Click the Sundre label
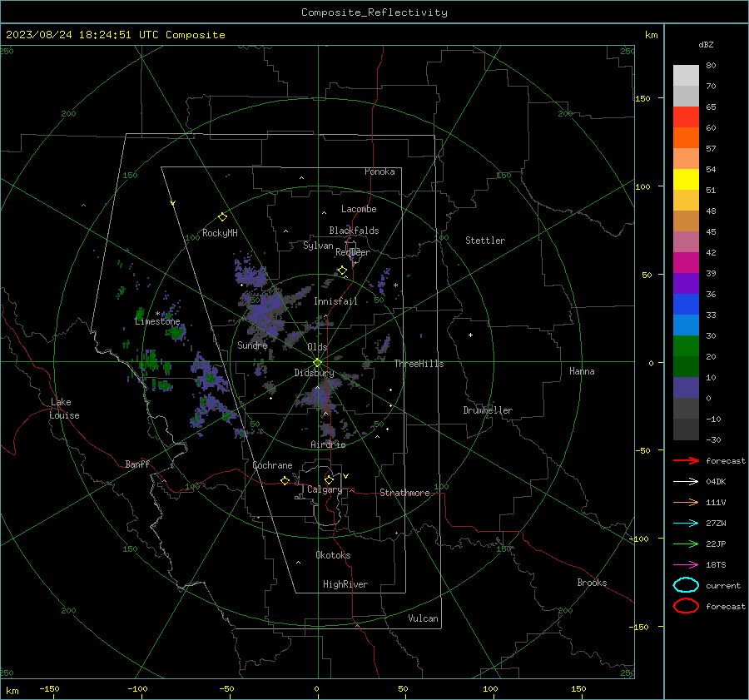 (x=252, y=345)
